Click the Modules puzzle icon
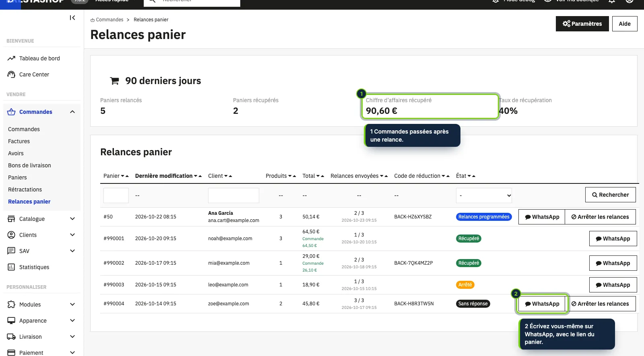Image resolution: width=644 pixels, height=356 pixels. (11, 305)
